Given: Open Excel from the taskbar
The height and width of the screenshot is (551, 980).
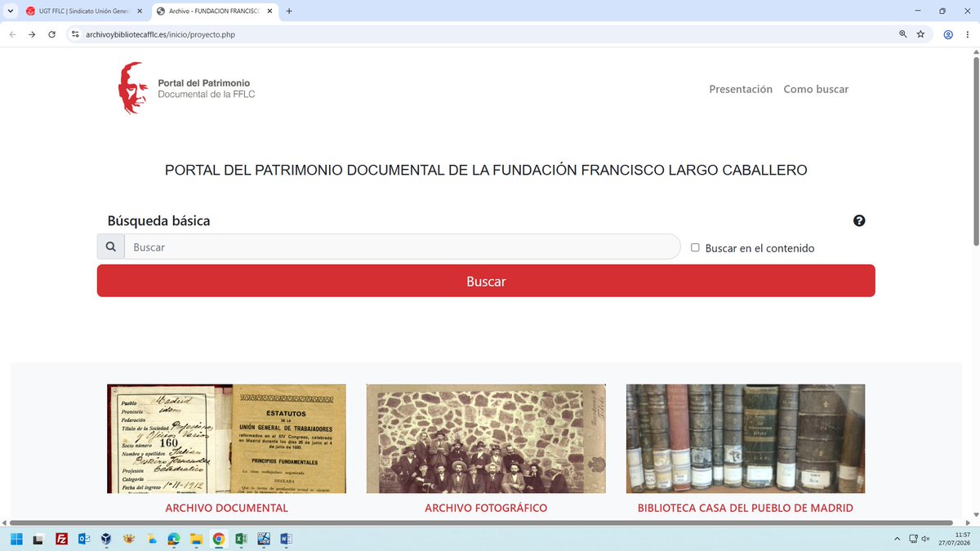Looking at the screenshot, I should (x=241, y=539).
